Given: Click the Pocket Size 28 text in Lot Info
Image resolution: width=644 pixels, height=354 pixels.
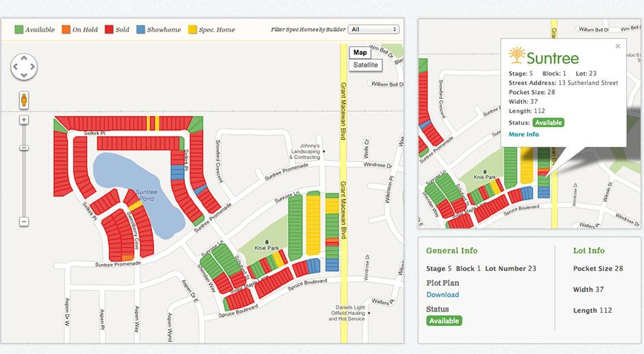Looking at the screenshot, I should 598,268.
